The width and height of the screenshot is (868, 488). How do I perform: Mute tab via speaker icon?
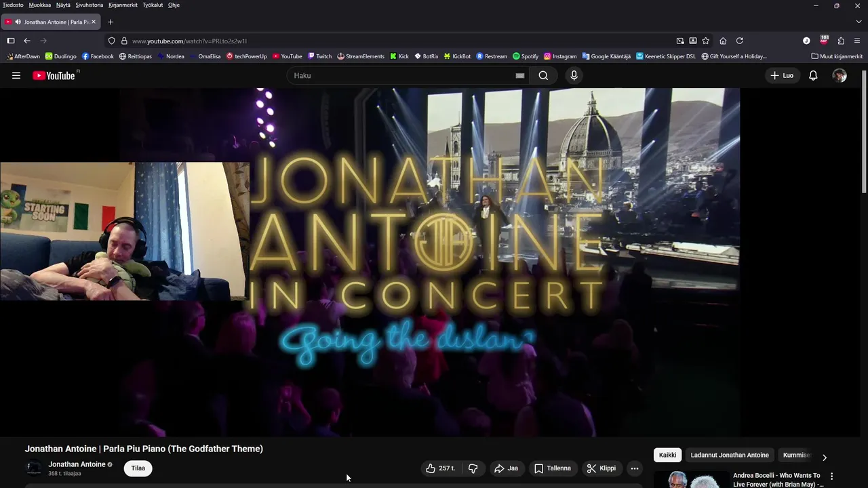point(18,22)
